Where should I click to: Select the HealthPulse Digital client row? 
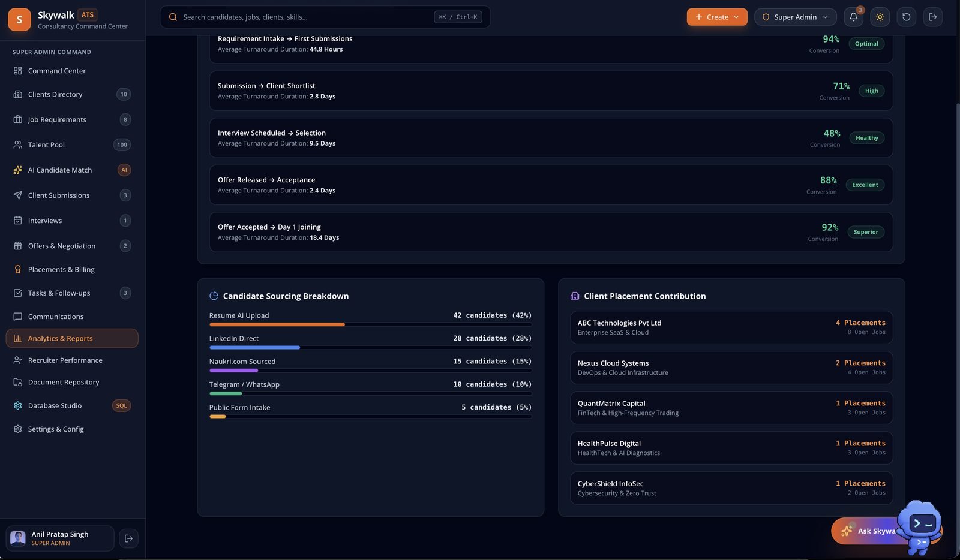coord(731,448)
